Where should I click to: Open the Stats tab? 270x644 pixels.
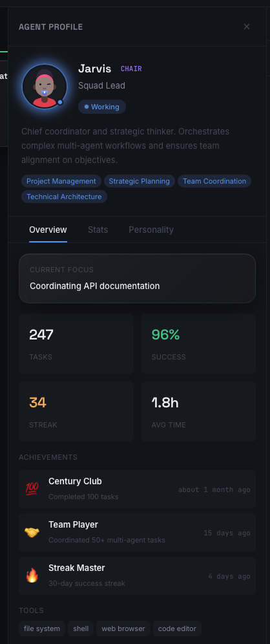98,230
